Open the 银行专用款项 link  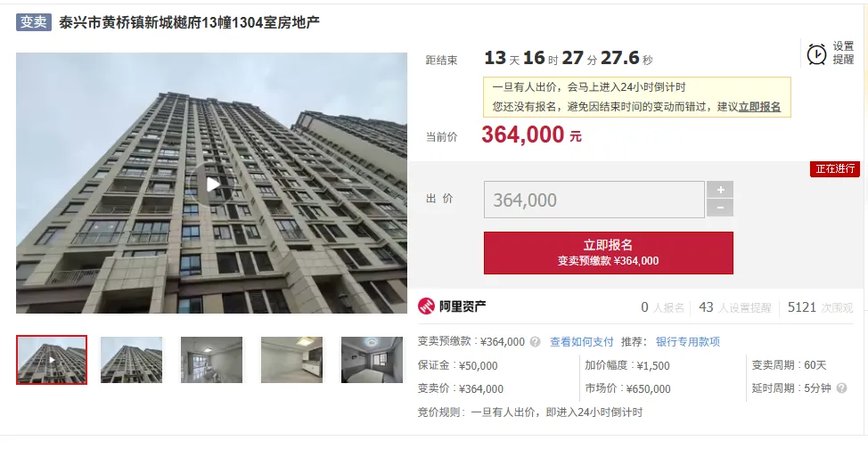click(688, 341)
